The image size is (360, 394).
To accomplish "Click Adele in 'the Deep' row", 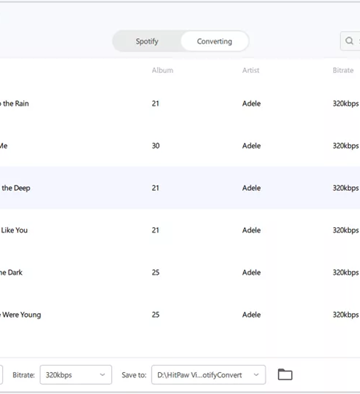I will [x=251, y=188].
